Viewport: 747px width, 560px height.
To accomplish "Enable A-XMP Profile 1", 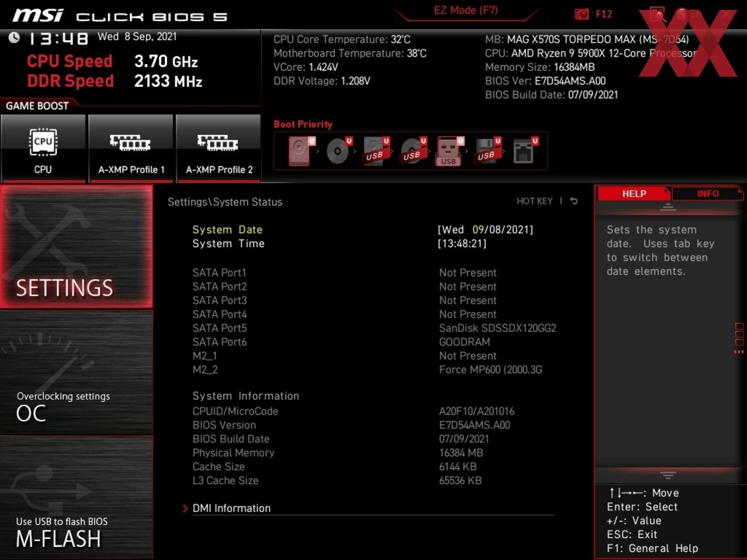I will (131, 148).
